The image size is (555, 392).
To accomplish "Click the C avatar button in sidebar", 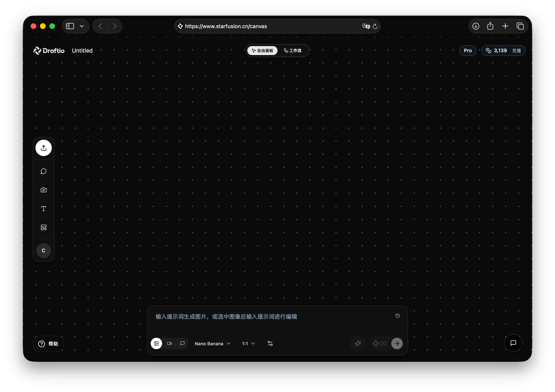I will tap(43, 250).
